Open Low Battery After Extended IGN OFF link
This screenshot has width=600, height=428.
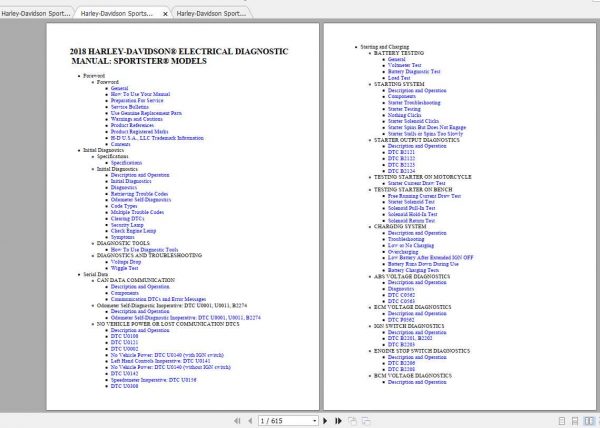430,258
